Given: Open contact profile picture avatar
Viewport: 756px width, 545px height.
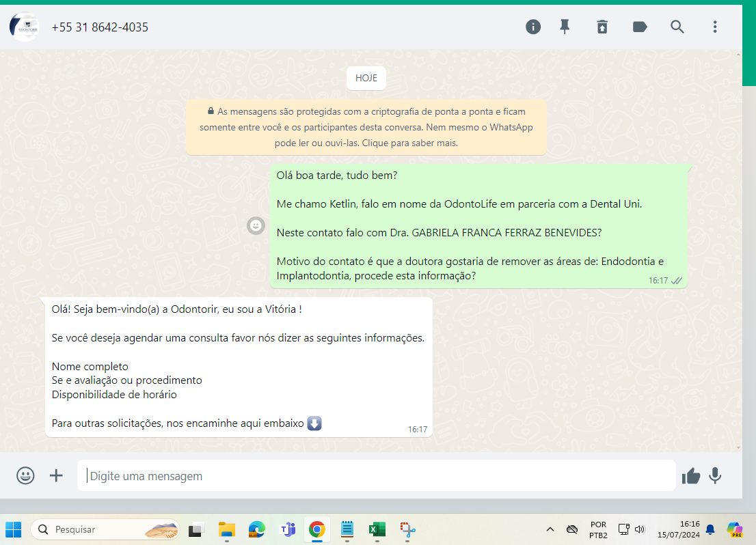Looking at the screenshot, I should point(24,27).
